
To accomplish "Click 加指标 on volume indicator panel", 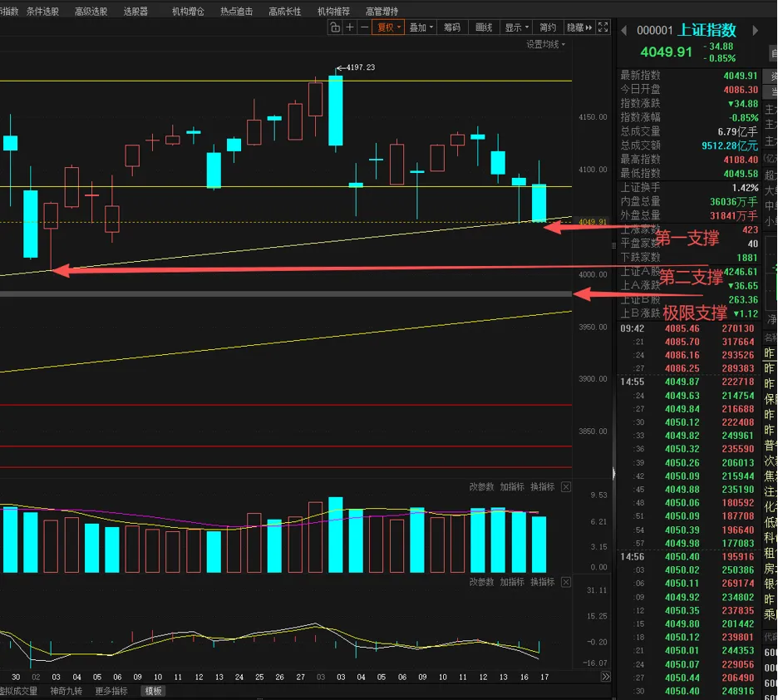I will (x=512, y=486).
